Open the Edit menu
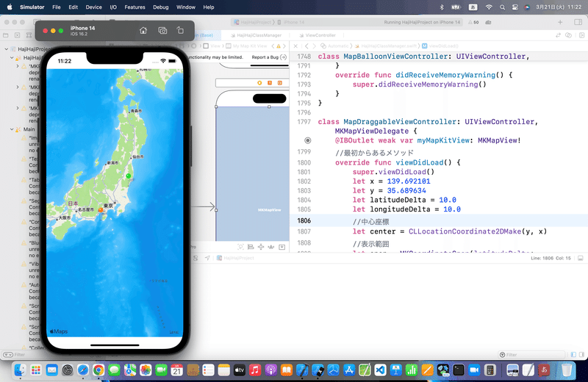The height and width of the screenshot is (382, 588). [x=73, y=7]
